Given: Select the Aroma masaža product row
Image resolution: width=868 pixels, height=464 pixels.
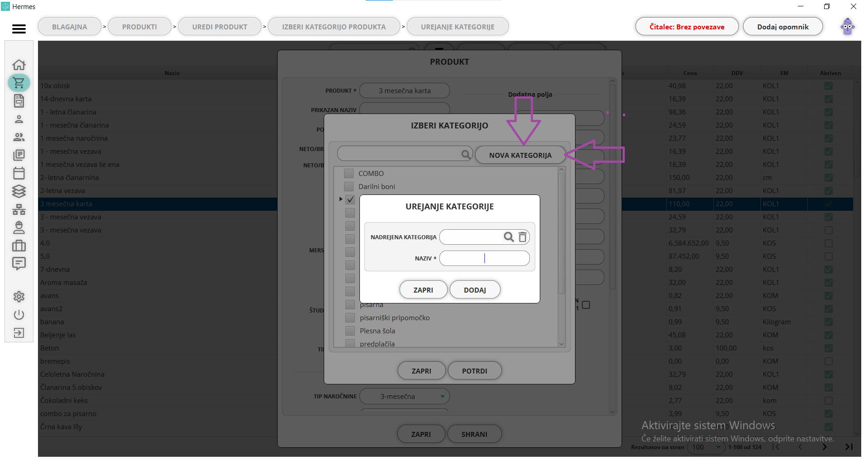Looking at the screenshot, I should tap(158, 283).
